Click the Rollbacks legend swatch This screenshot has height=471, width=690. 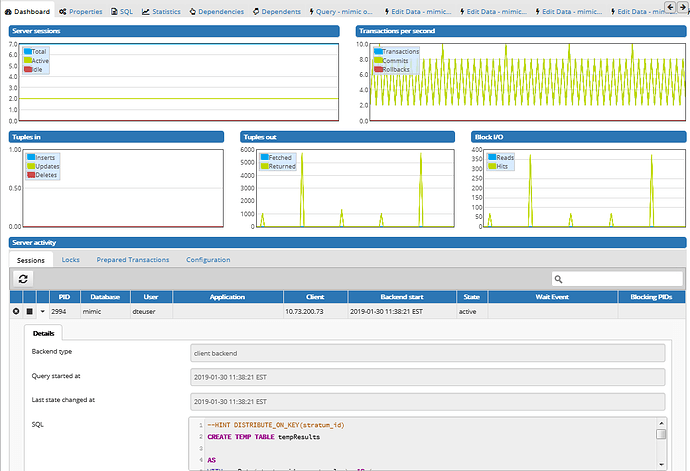(x=378, y=69)
